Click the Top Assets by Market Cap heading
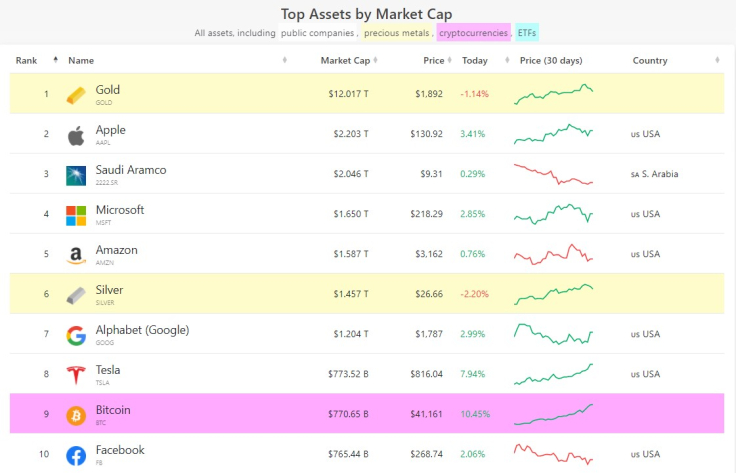736x473 pixels. point(367,14)
